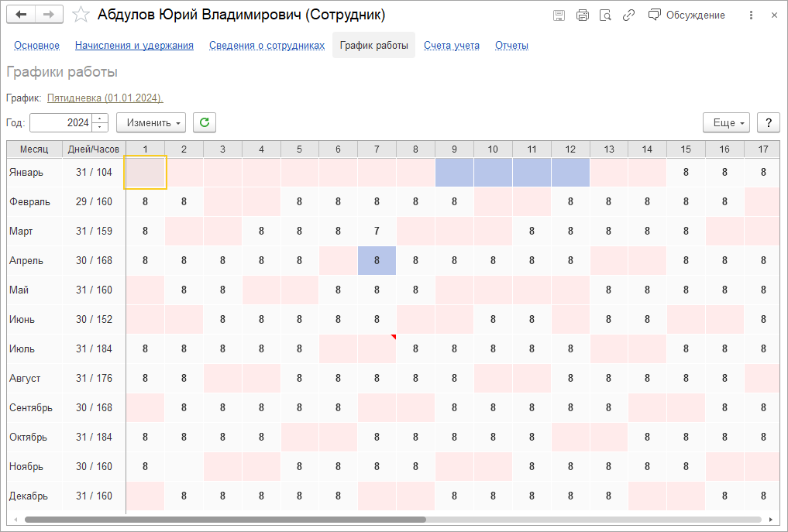788x532 pixels.
Task: Click the print icon in header
Action: (583, 15)
